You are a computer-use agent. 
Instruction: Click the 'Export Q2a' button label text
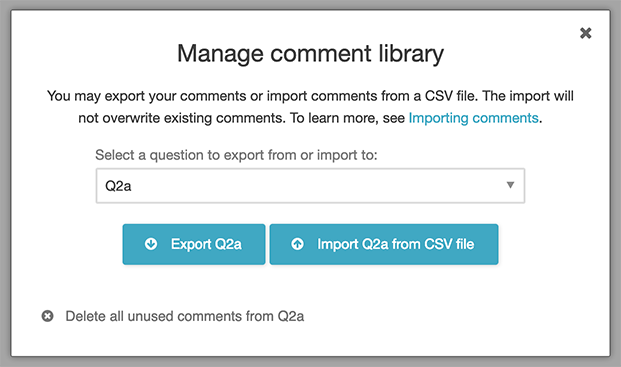pyautogui.click(x=206, y=244)
